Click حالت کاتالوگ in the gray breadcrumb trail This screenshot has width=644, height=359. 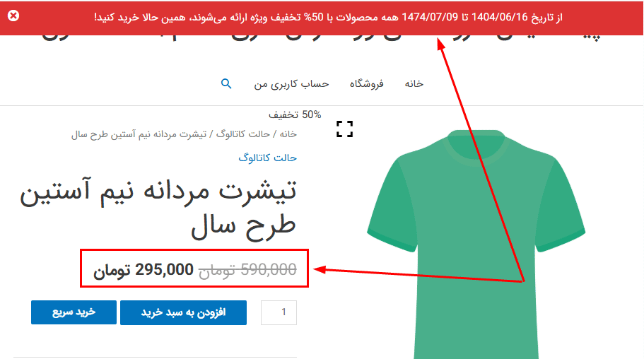coord(243,134)
